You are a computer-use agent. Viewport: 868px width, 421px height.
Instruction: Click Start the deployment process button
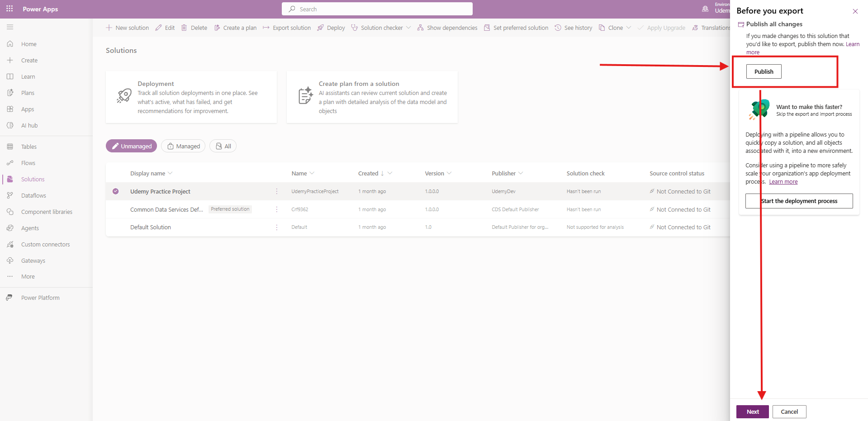pyautogui.click(x=799, y=201)
